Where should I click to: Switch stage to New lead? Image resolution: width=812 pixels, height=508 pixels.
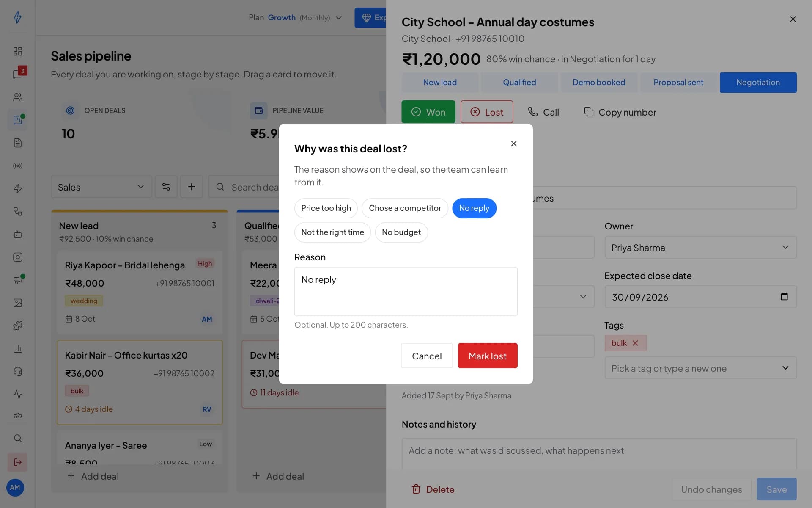click(x=440, y=83)
